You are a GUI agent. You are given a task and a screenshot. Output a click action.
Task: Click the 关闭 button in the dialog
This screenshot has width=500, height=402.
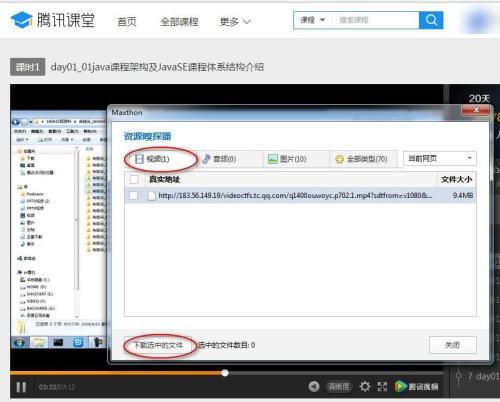pyautogui.click(x=453, y=345)
